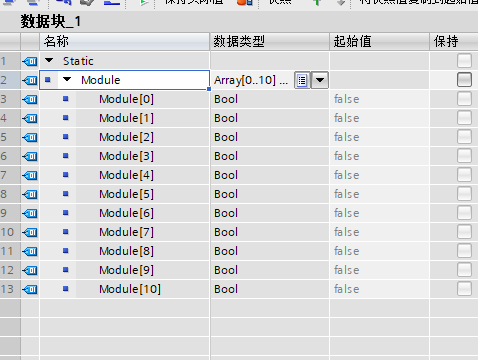Enable the retain checkbox for Module[0]
The width and height of the screenshot is (478, 360).
[x=464, y=99]
